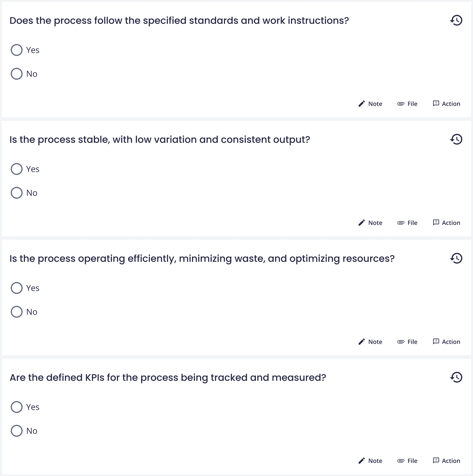The width and height of the screenshot is (473, 476).
Task: Select Yes for standards and work instructions
Action: [x=17, y=50]
